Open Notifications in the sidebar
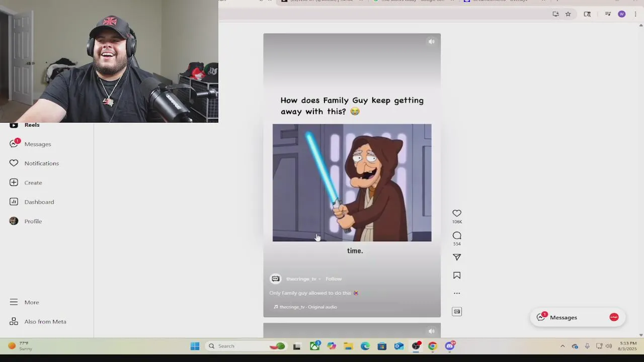The height and width of the screenshot is (362, 644). click(34, 163)
